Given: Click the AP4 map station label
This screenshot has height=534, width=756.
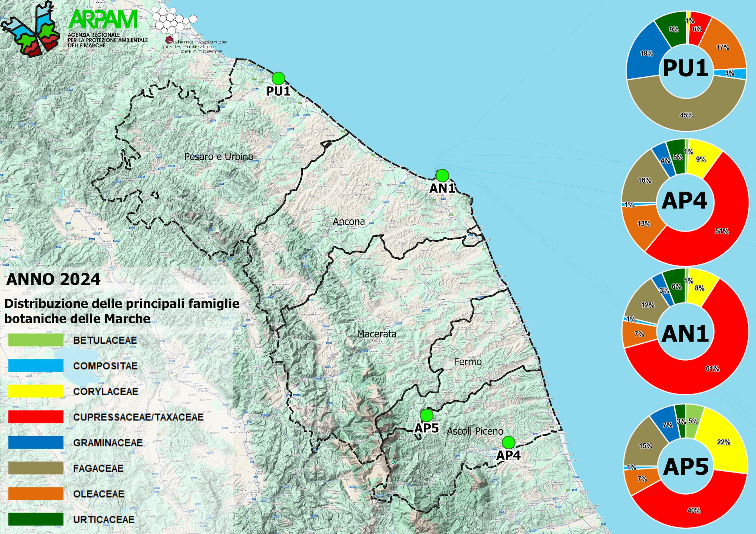Looking at the screenshot, I should 508,455.
